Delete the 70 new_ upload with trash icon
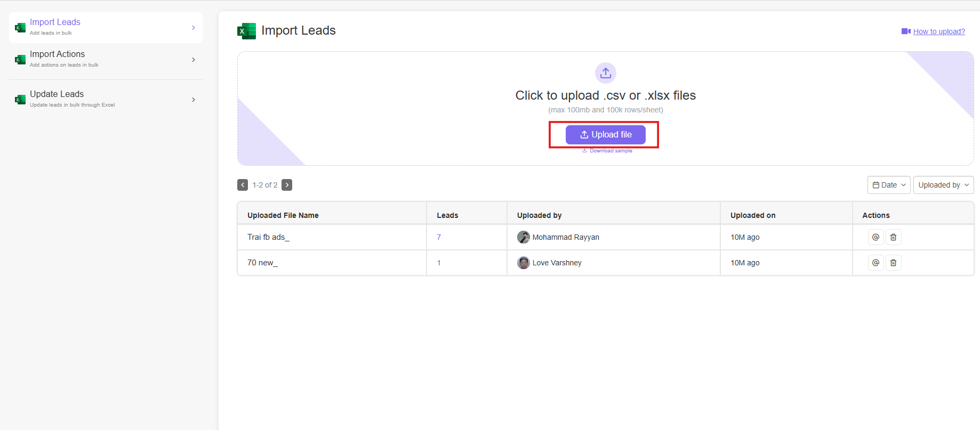980x430 pixels. [894, 263]
